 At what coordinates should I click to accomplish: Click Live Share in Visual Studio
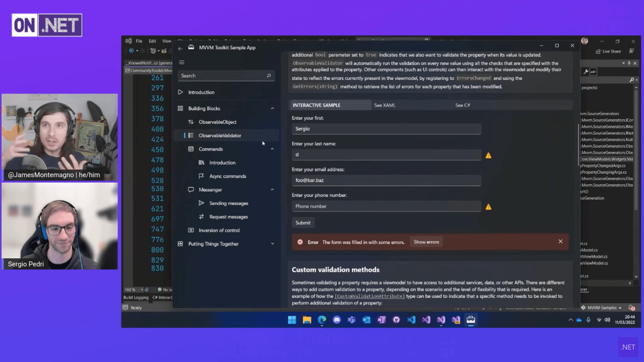tap(609, 51)
